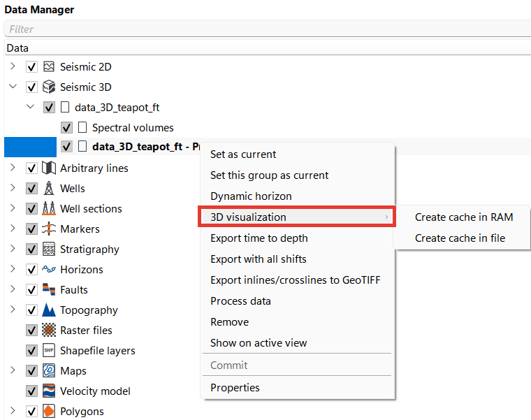Select Export time to depth
This screenshot has height=420, width=531.
(259, 238)
